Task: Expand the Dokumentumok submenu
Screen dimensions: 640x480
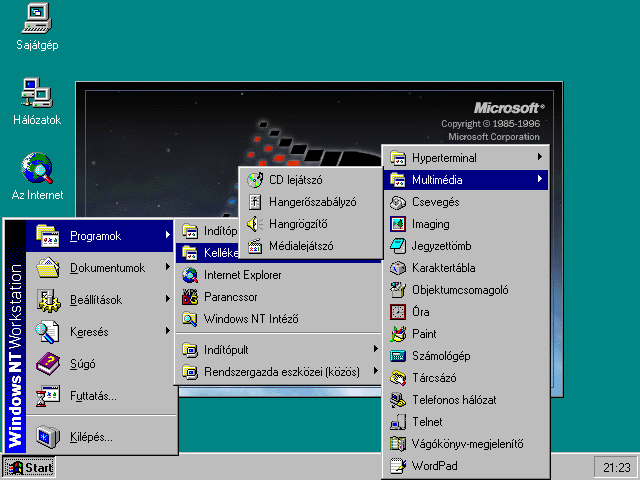Action: (x=106, y=268)
